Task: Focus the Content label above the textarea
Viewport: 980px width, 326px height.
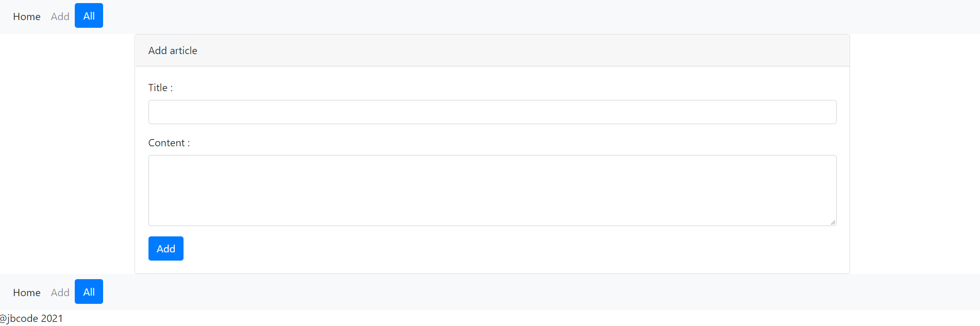Action: pyautogui.click(x=169, y=143)
